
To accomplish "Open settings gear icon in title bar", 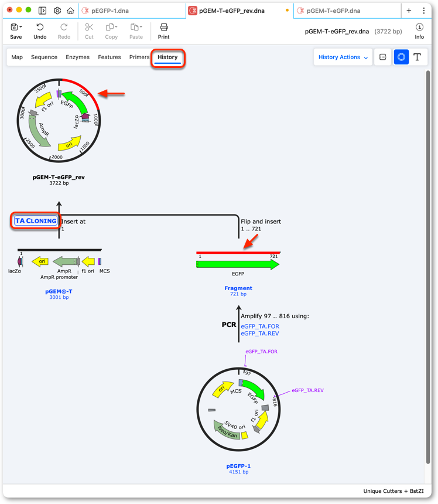I will tap(57, 11).
